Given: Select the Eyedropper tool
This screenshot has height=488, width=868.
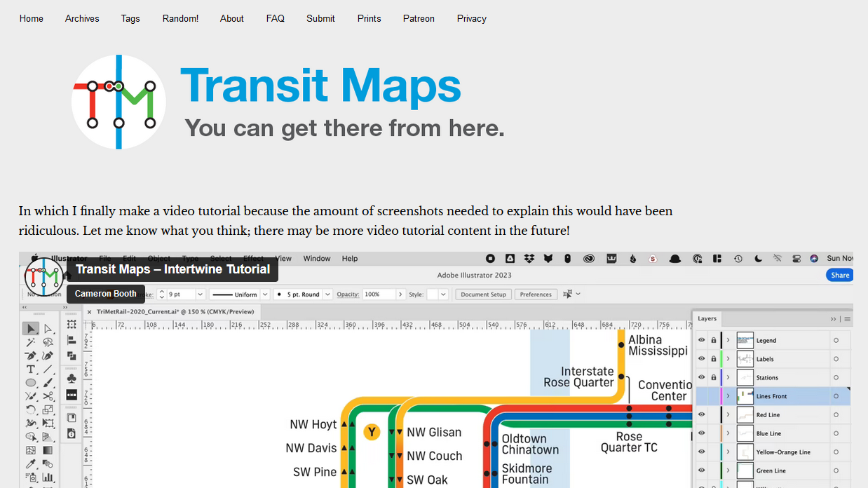Looking at the screenshot, I should pos(31,463).
